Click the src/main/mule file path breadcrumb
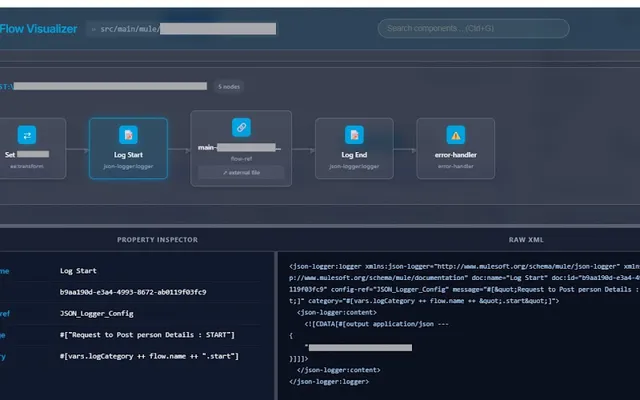The image size is (640, 400). (183, 29)
